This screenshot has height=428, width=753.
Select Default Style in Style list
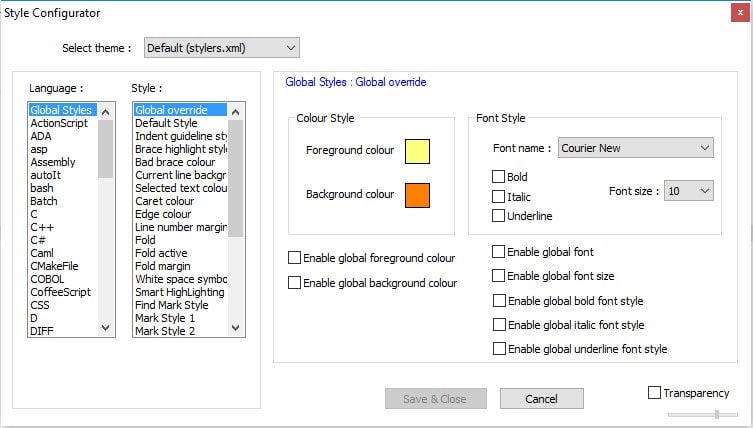180,123
